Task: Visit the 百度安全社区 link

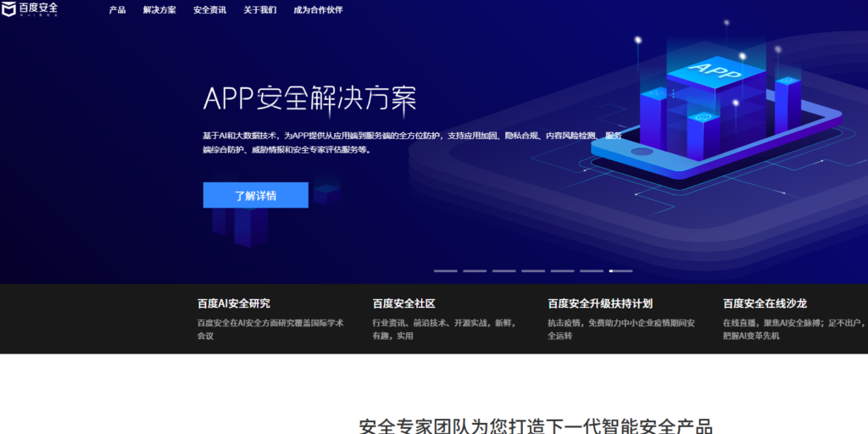Action: (x=403, y=303)
